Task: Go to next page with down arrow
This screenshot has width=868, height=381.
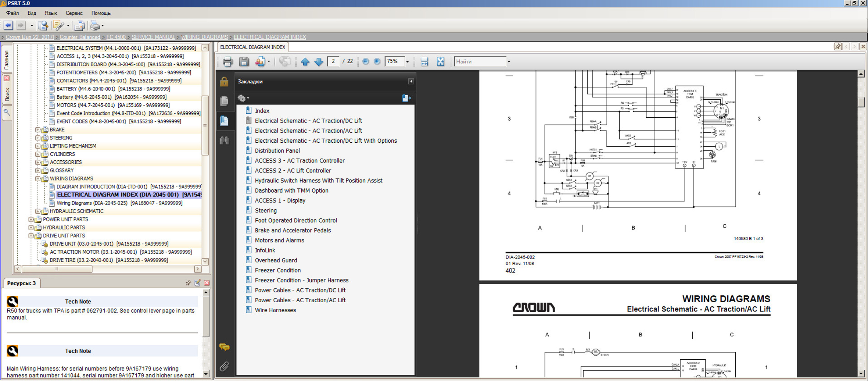Action: pos(319,62)
